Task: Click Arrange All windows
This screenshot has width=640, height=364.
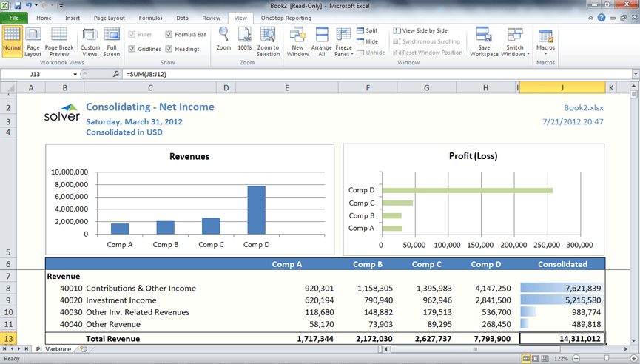Action: [322, 41]
